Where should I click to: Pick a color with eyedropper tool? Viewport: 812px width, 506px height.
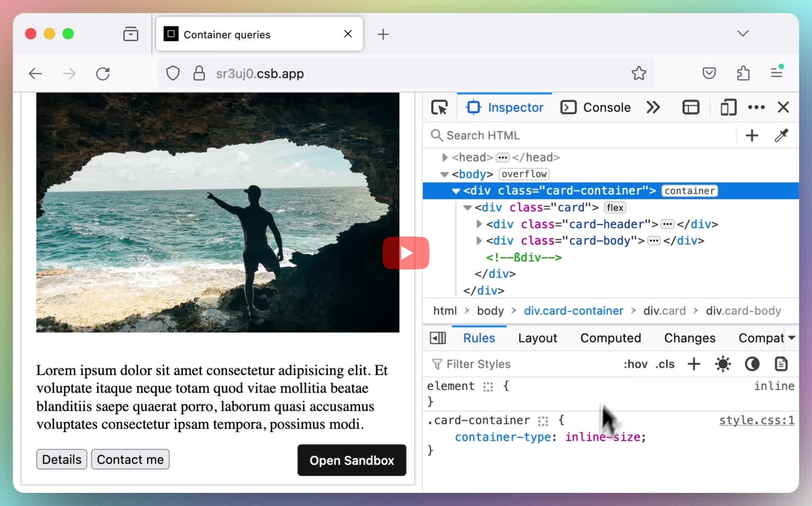coord(782,135)
